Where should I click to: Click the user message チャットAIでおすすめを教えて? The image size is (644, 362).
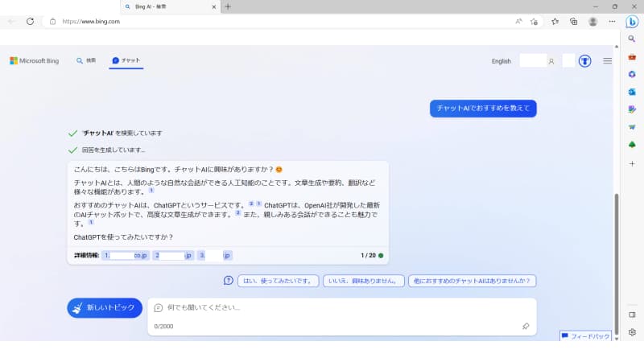click(483, 109)
